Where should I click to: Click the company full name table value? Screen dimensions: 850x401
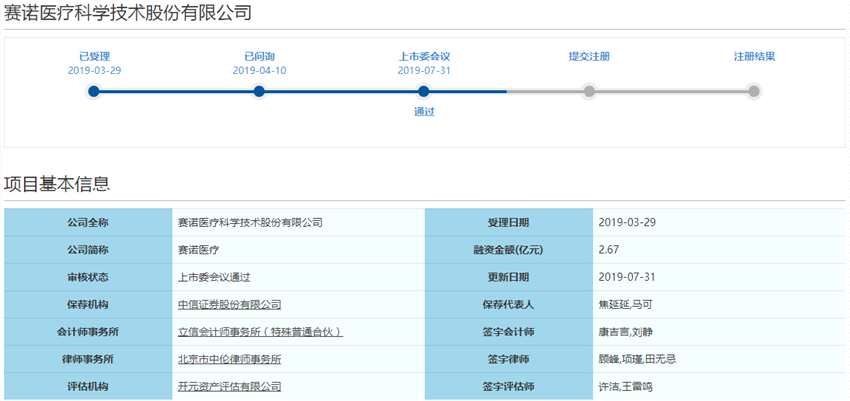250,222
